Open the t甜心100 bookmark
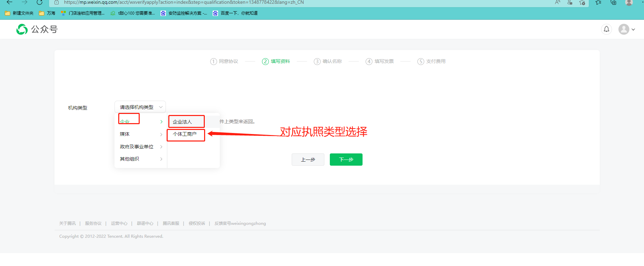The height and width of the screenshot is (266, 644). [x=133, y=13]
